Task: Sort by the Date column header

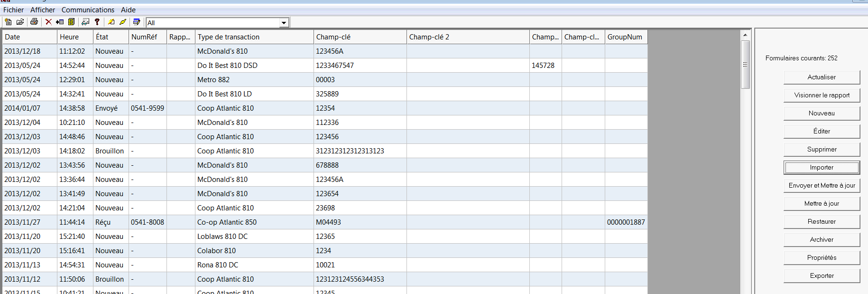Action: [29, 37]
